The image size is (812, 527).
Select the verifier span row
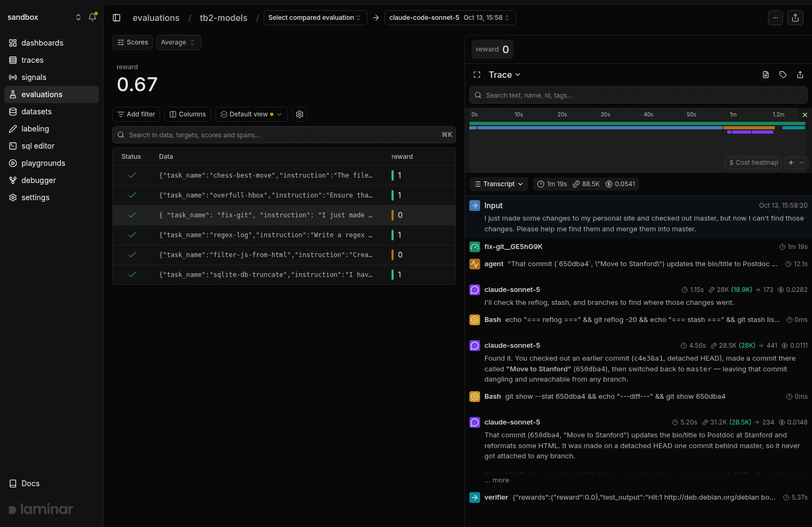(639, 497)
